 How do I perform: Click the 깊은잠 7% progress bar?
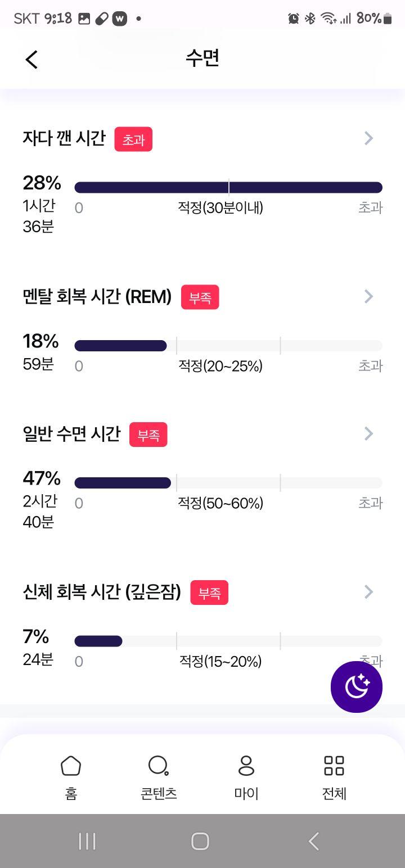coord(228,641)
